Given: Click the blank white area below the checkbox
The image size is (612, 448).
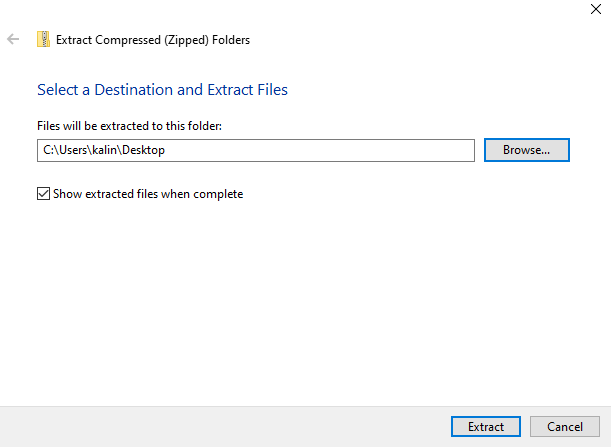Looking at the screenshot, I should (x=300, y=300).
